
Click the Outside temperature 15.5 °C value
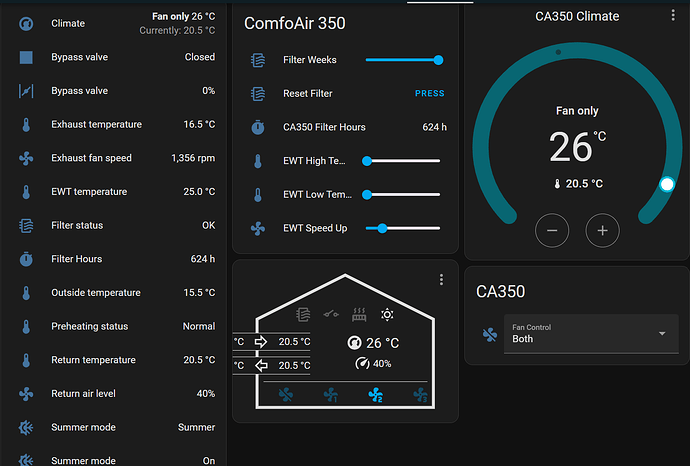(x=199, y=293)
